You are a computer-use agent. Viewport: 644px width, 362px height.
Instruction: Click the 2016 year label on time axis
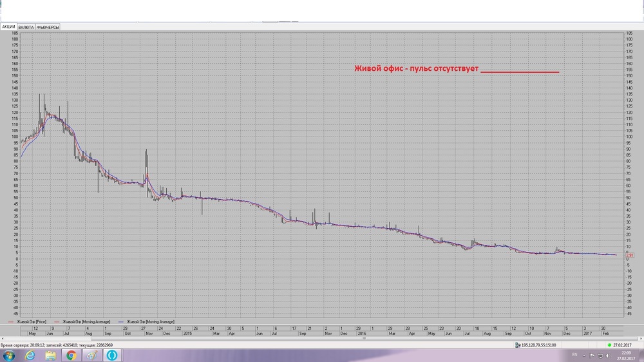pyautogui.click(x=361, y=333)
